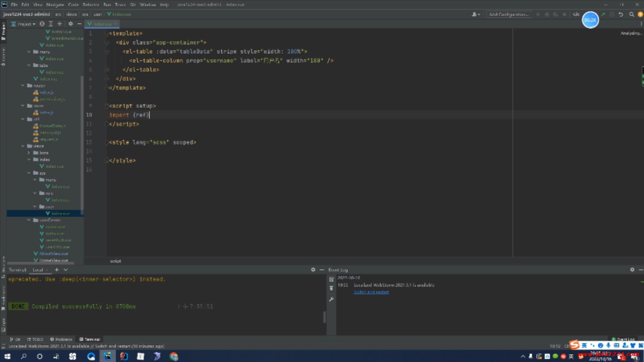Collapse the userCenter folder

coord(29,220)
